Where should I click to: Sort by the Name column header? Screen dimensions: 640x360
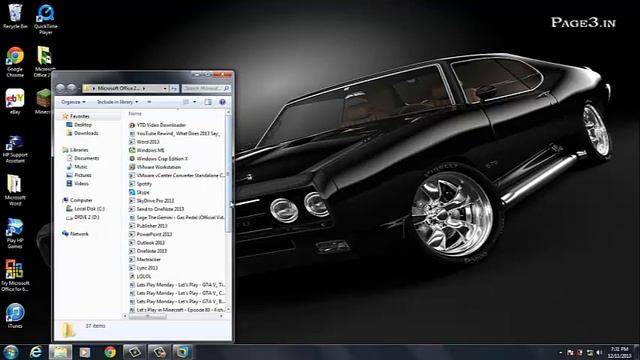tap(135, 113)
